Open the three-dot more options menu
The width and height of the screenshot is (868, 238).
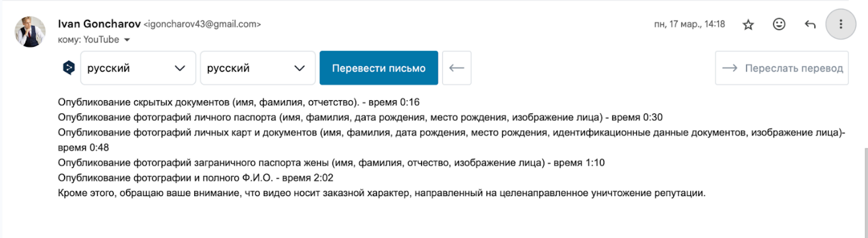tap(841, 24)
